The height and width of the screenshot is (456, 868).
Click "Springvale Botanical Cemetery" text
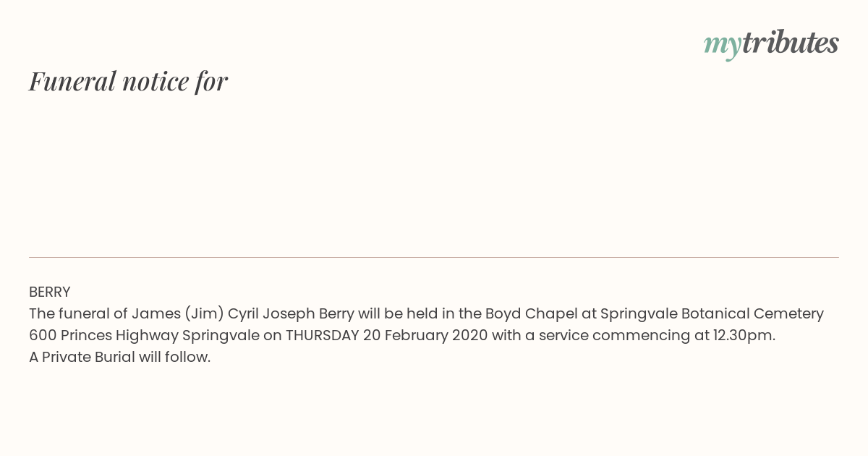[712, 314]
